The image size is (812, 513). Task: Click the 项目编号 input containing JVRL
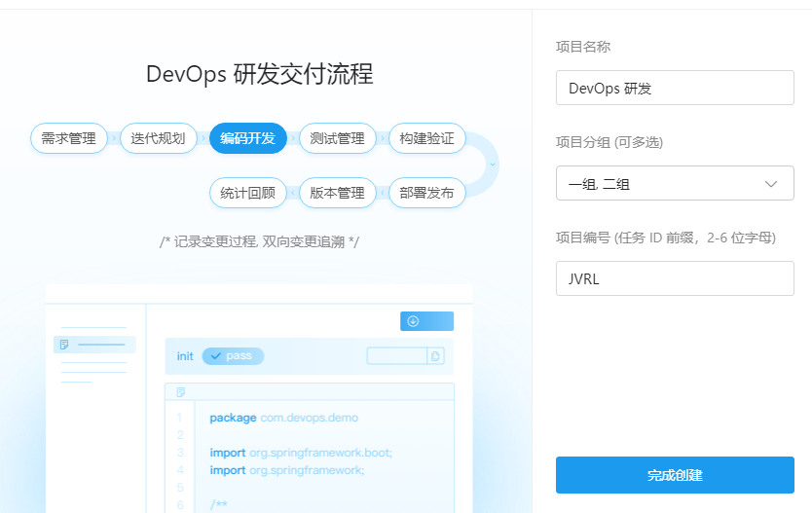(675, 278)
